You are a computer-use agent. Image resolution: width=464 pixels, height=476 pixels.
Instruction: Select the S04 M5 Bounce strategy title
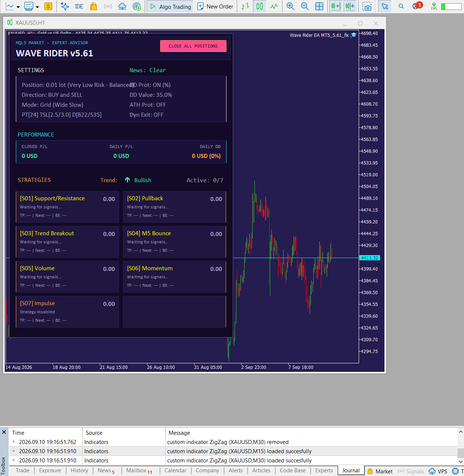pyautogui.click(x=149, y=233)
